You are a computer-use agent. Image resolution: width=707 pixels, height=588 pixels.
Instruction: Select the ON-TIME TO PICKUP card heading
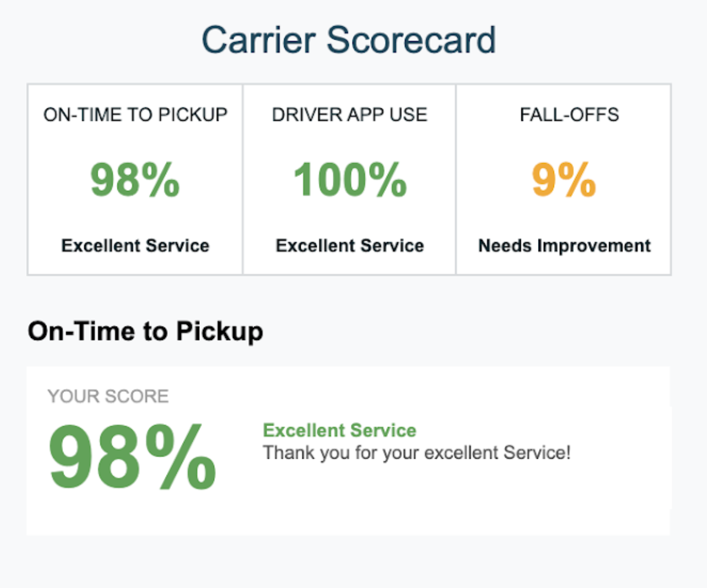[x=135, y=114]
